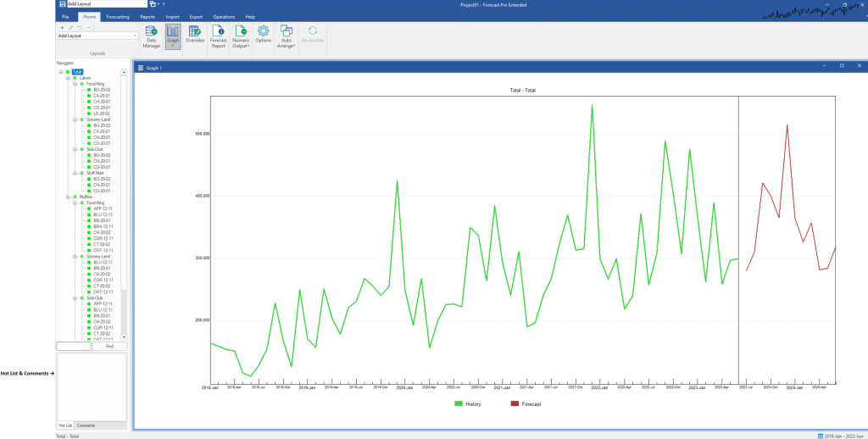
Task: Select LE-20-02 in the navigator tree
Action: click(x=102, y=114)
